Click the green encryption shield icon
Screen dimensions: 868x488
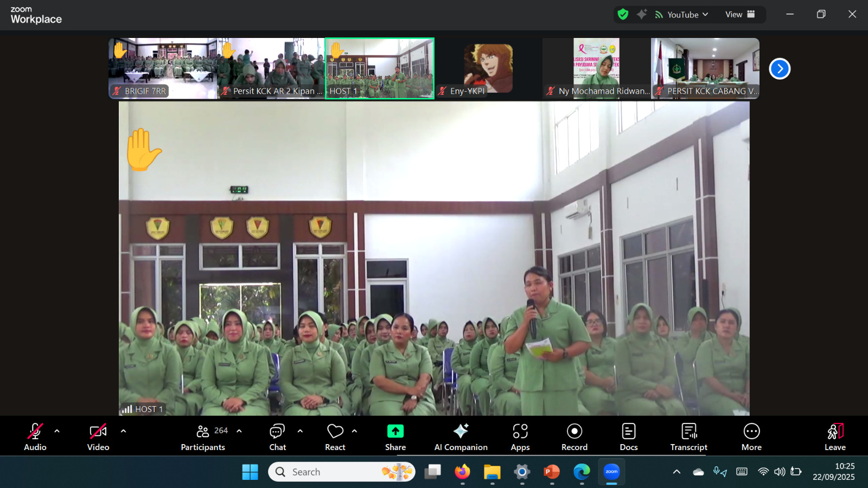(623, 15)
